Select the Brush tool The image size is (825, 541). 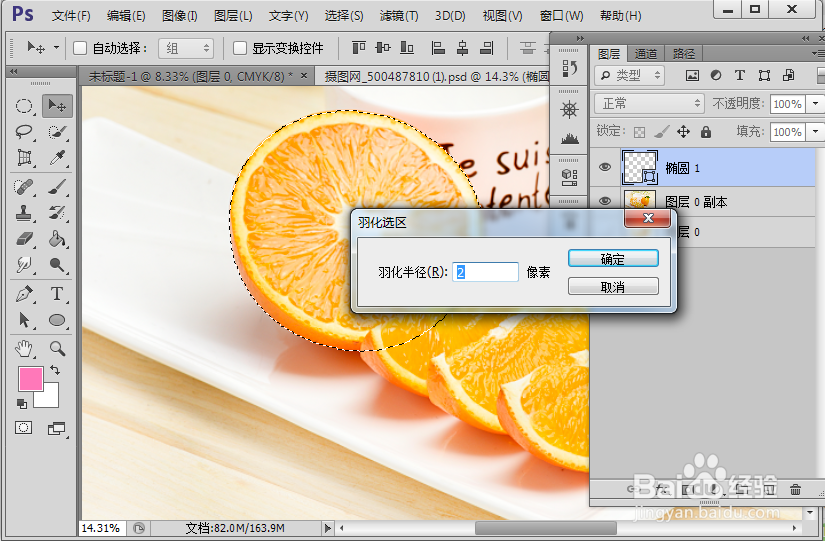(57, 186)
